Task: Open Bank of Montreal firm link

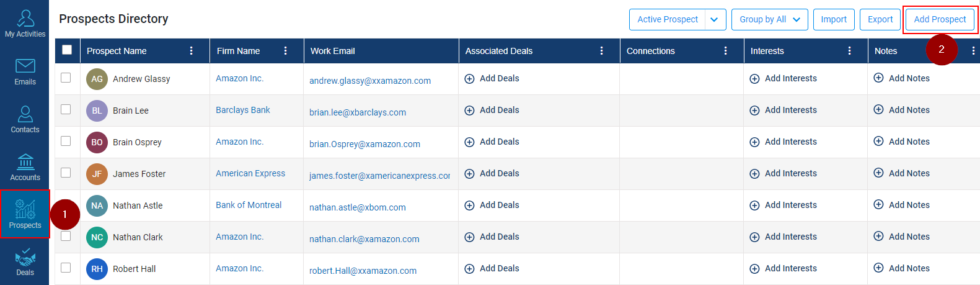Action: (x=249, y=205)
